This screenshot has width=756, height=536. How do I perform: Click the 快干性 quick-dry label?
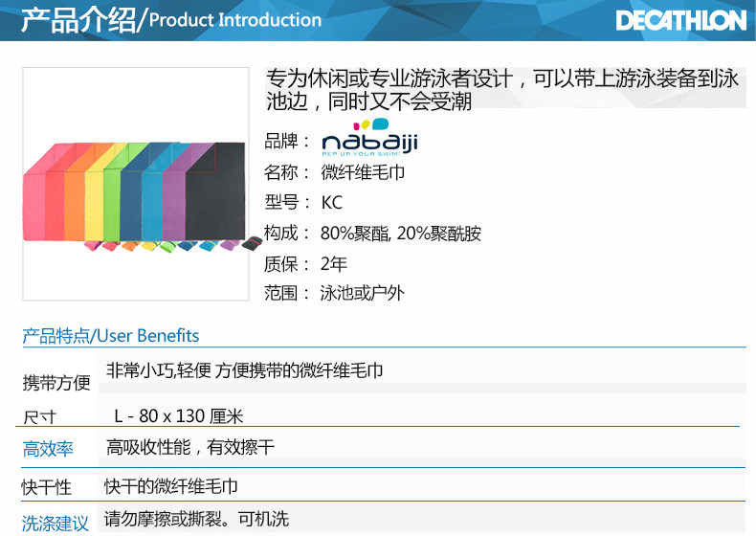47,487
